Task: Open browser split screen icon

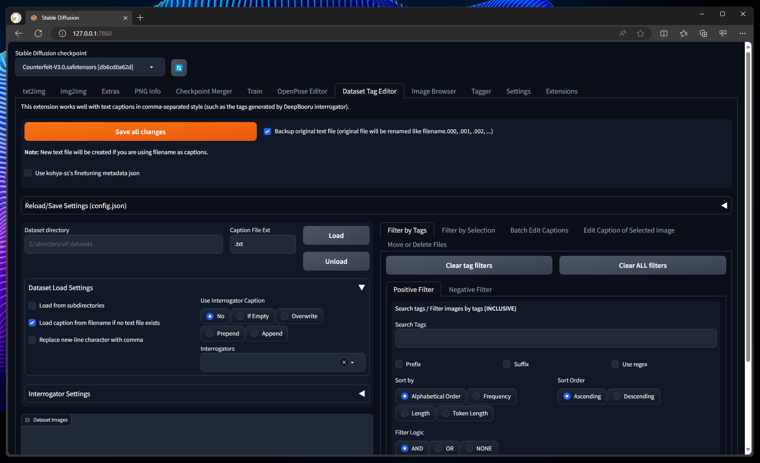Action: 664,34
